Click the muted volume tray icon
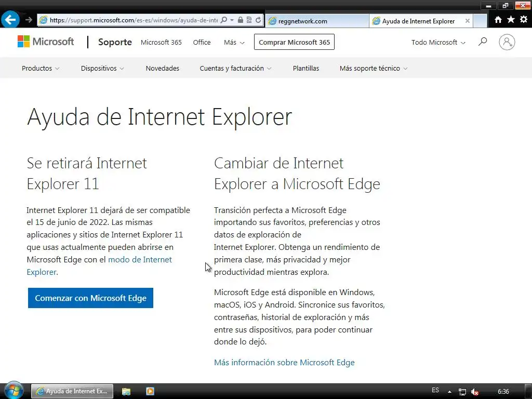The width and height of the screenshot is (532, 399). [x=475, y=392]
